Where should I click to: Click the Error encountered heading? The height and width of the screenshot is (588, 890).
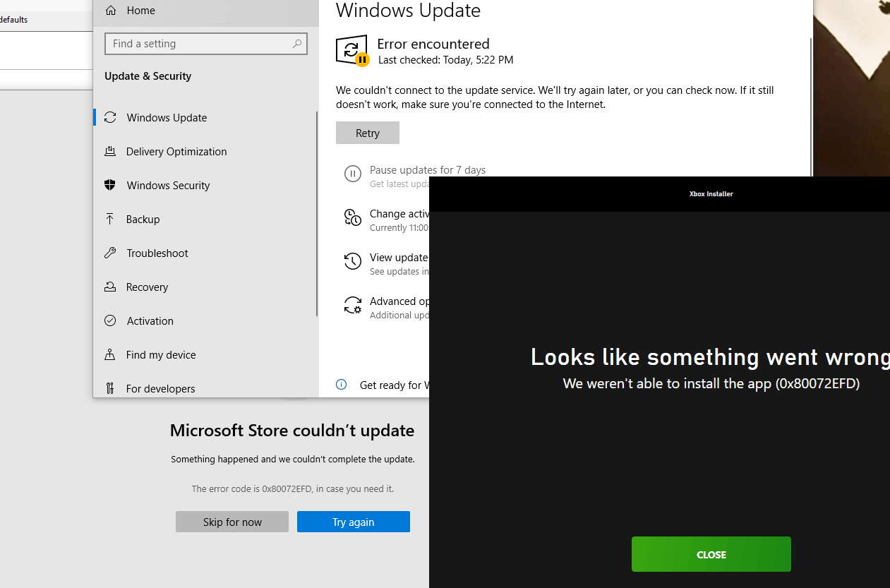point(433,44)
